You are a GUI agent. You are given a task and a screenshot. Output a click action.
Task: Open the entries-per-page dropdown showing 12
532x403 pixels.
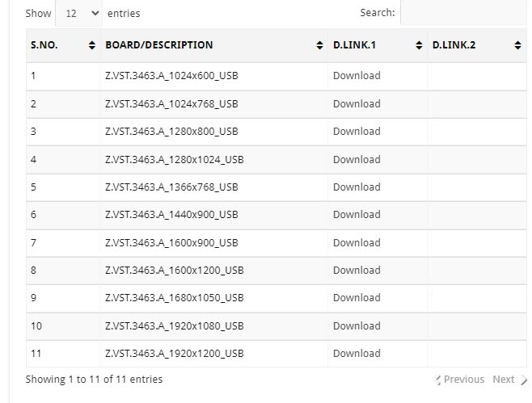(x=79, y=14)
